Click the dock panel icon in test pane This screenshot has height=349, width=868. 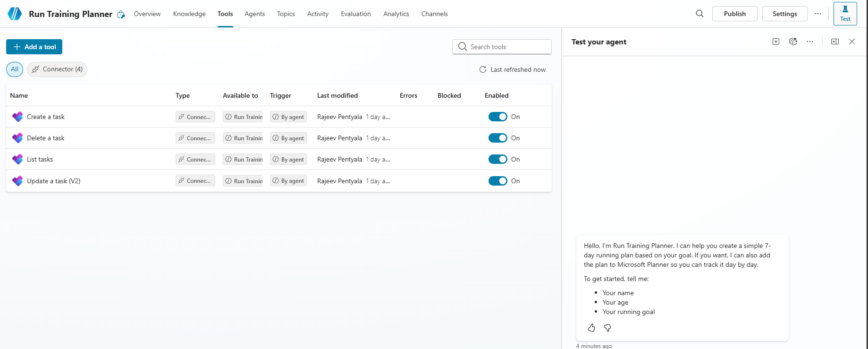pos(835,42)
